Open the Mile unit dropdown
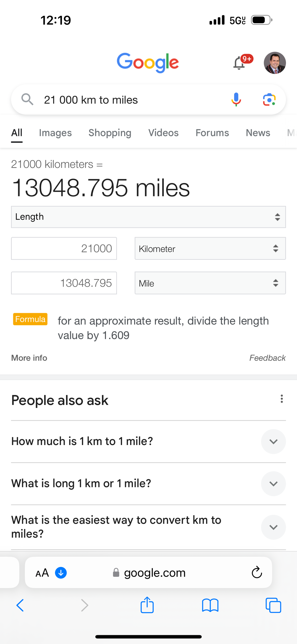This screenshot has width=297, height=644. pyautogui.click(x=210, y=283)
